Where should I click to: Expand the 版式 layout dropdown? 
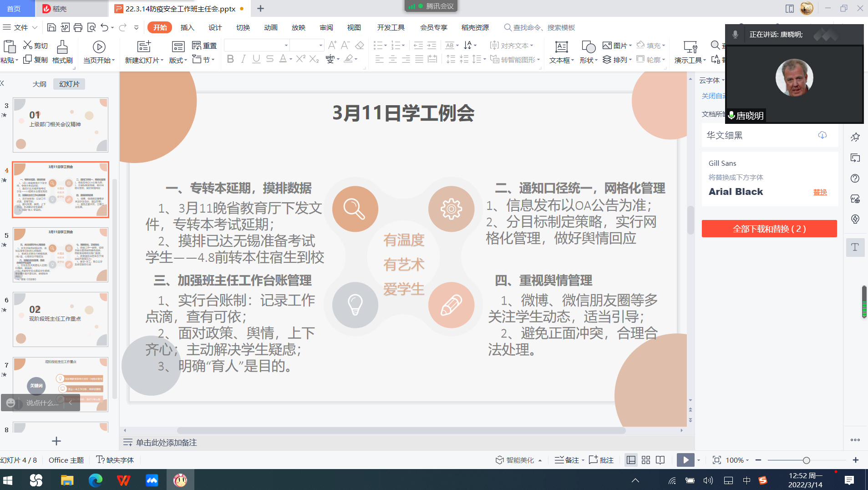[178, 60]
